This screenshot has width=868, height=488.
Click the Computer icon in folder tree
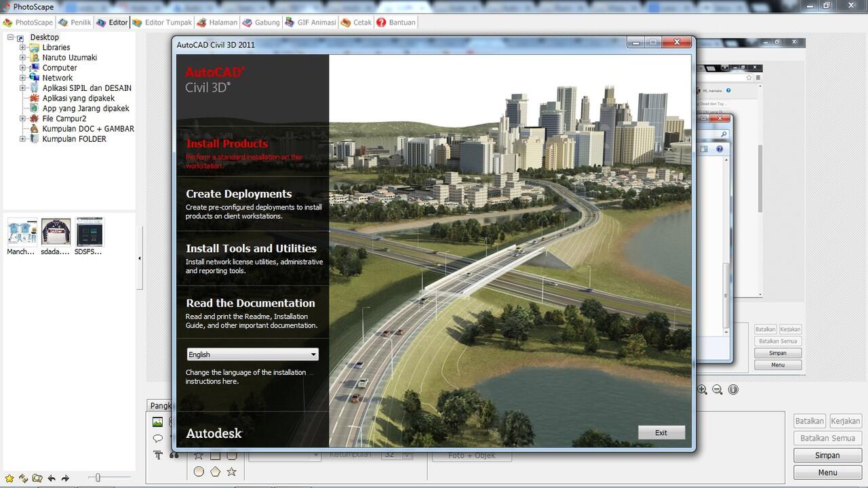coord(35,68)
